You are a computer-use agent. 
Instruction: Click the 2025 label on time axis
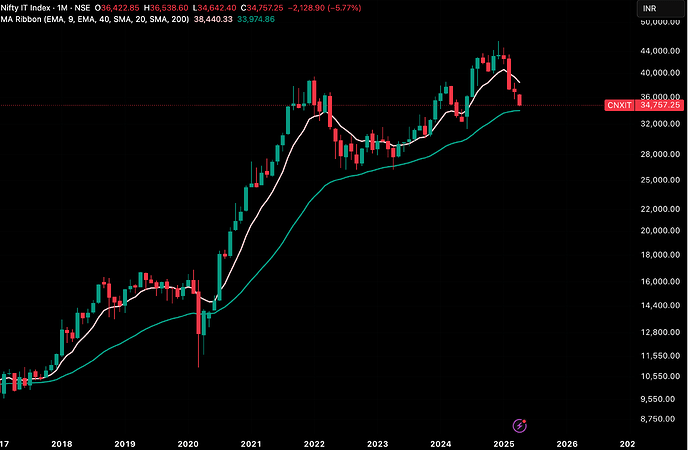pyautogui.click(x=504, y=444)
